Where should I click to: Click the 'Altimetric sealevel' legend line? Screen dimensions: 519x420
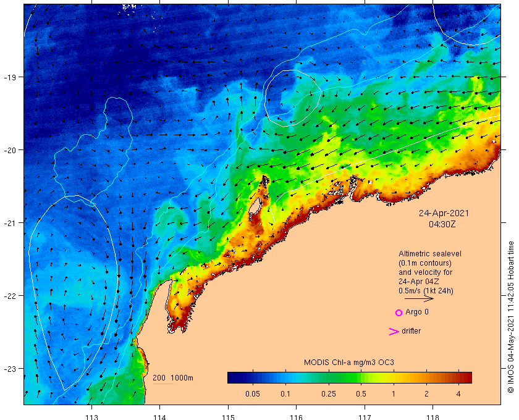(x=429, y=254)
